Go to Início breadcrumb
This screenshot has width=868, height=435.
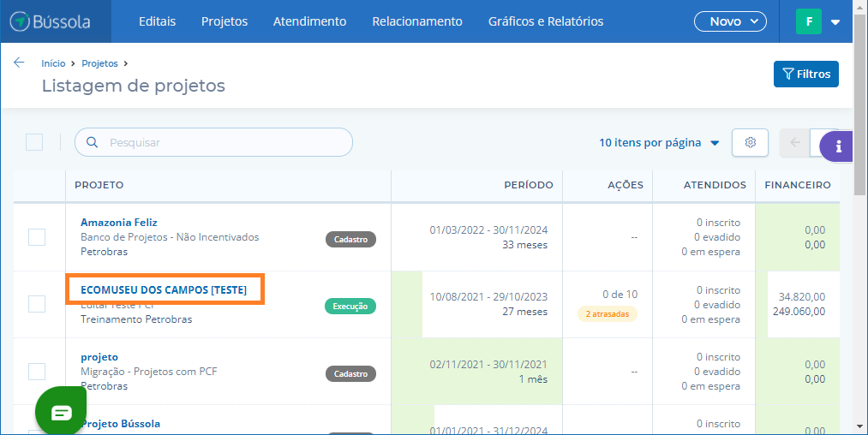(x=53, y=63)
